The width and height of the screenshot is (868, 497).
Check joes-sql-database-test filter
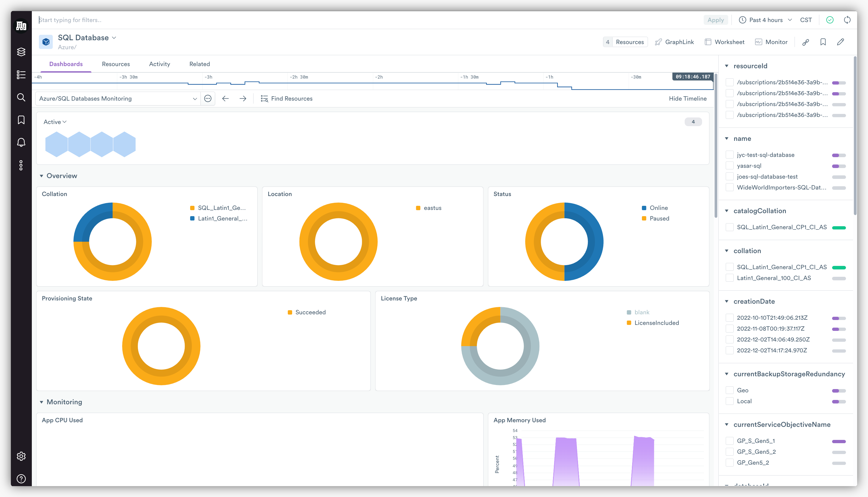[x=729, y=177]
